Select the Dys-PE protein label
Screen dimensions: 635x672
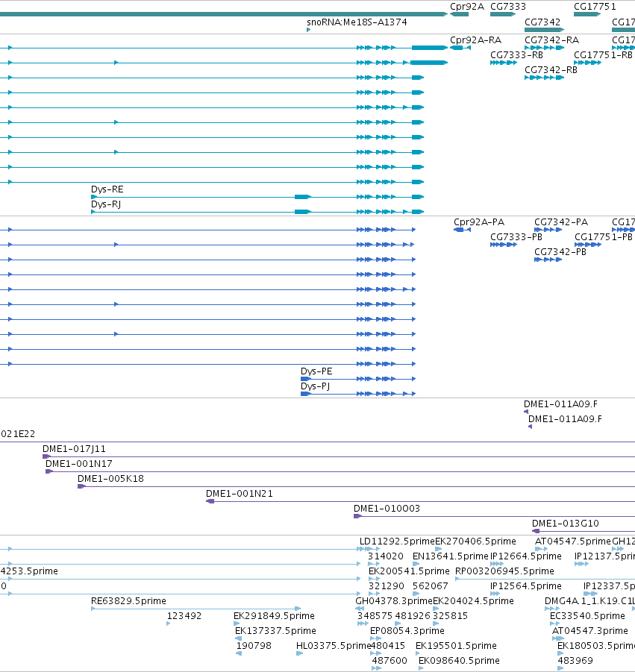pyautogui.click(x=316, y=371)
